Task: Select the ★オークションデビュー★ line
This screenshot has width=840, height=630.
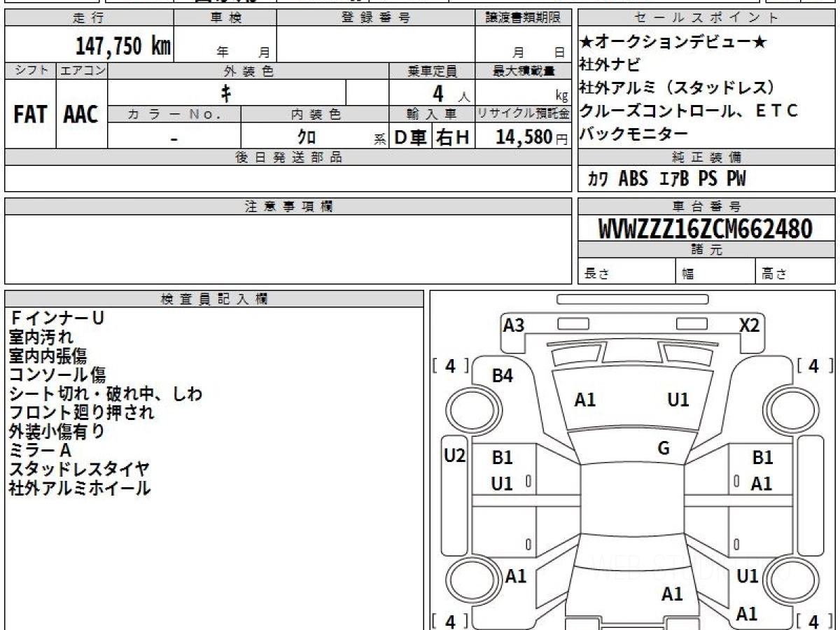Action: (x=673, y=43)
